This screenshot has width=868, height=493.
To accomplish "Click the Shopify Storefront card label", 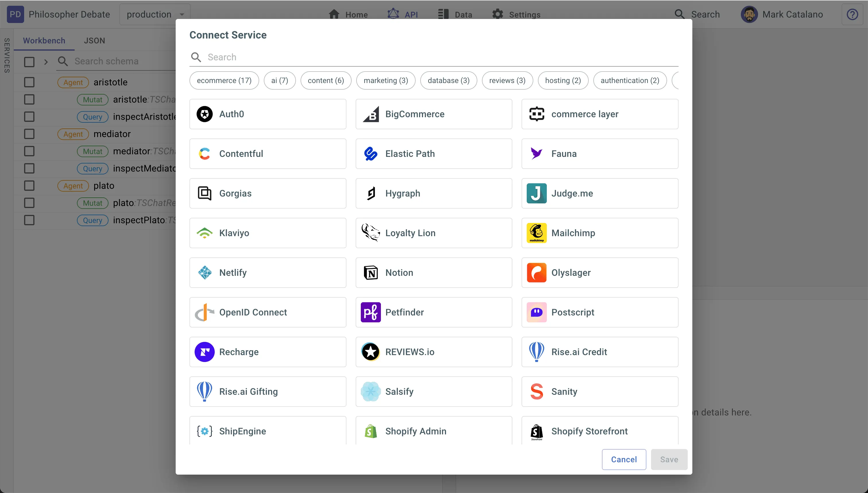I will (589, 431).
